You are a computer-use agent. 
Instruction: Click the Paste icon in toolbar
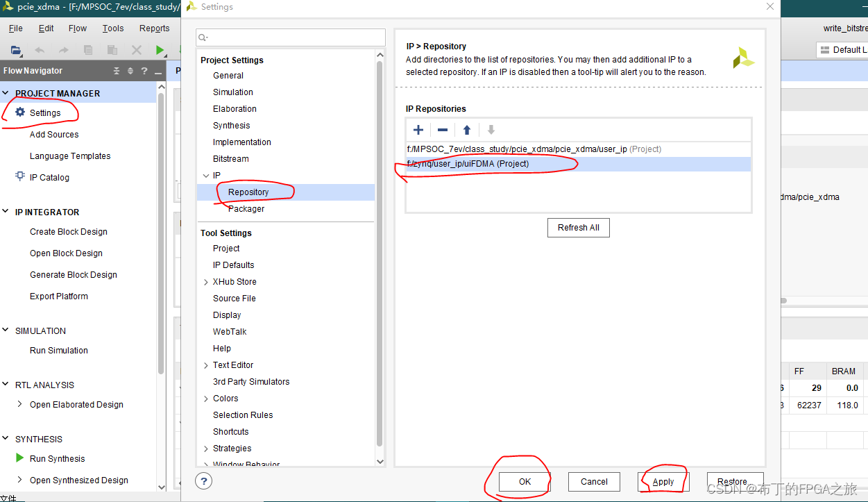pos(112,50)
